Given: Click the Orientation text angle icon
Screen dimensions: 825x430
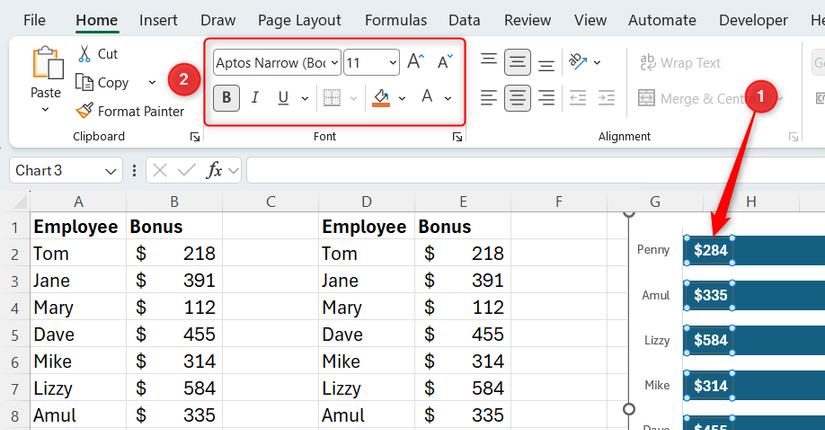Looking at the screenshot, I should click(x=578, y=62).
